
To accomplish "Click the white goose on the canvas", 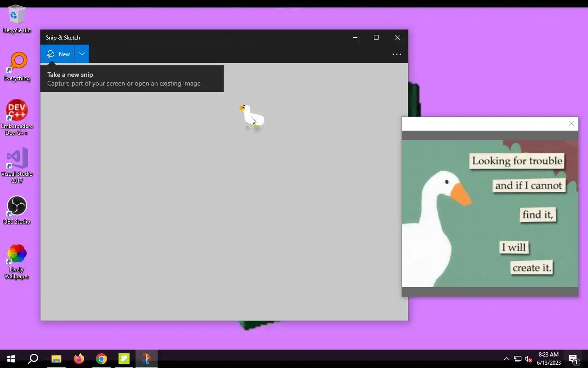I will [x=251, y=116].
